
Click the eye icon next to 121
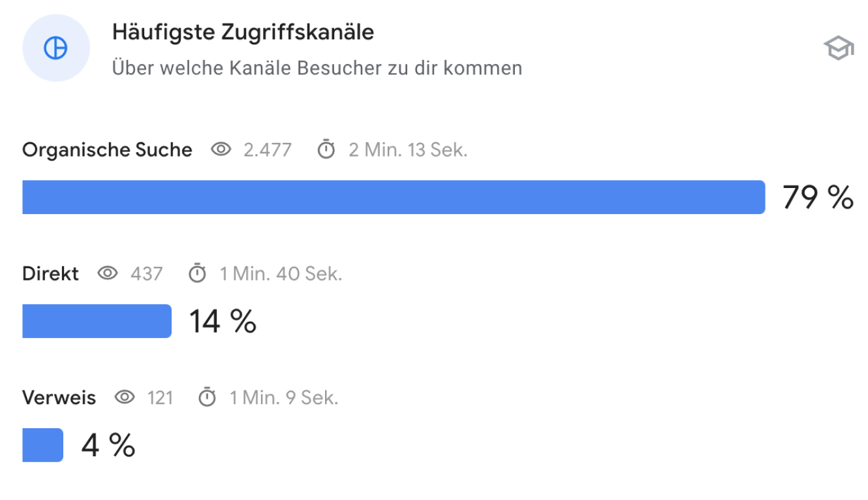125,398
